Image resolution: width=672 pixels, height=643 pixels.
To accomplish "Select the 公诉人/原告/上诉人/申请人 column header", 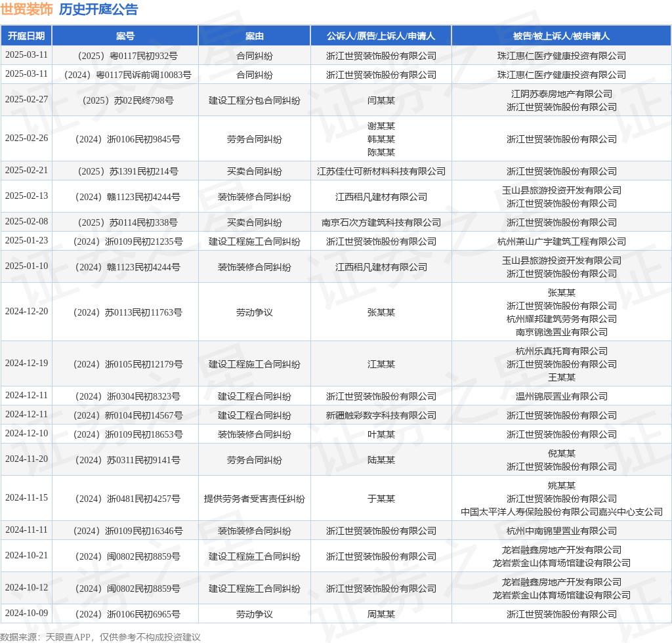I will (x=381, y=36).
